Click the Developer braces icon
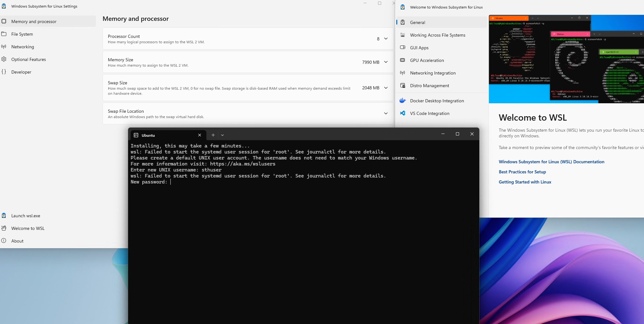Viewport: 644px width, 324px height. coord(4,72)
